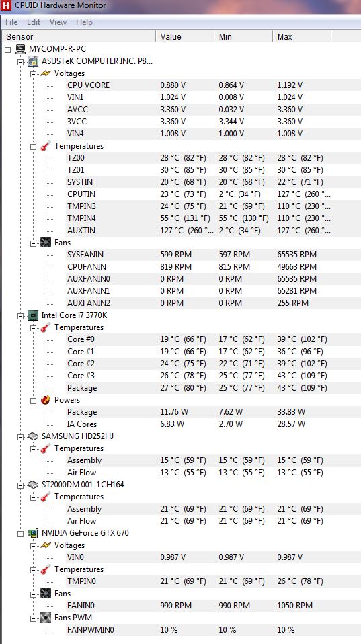Collapse the motherboard Temperatures section
The width and height of the screenshot is (361, 644).
[x=33, y=147]
